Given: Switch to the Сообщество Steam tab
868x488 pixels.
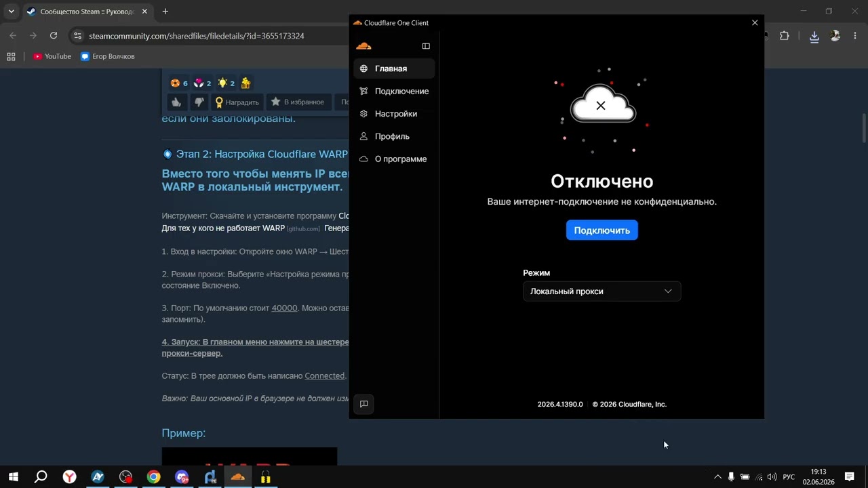Looking at the screenshot, I should coord(87,12).
